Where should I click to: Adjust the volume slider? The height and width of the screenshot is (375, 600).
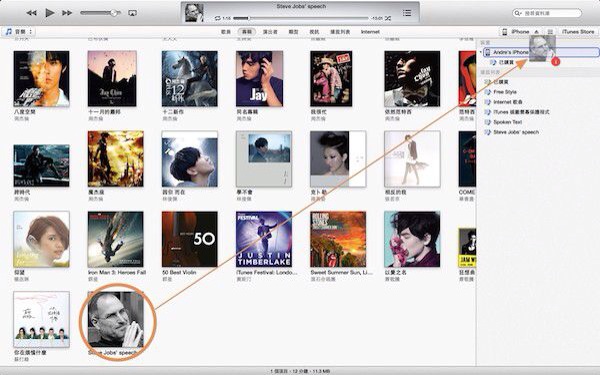(100, 13)
